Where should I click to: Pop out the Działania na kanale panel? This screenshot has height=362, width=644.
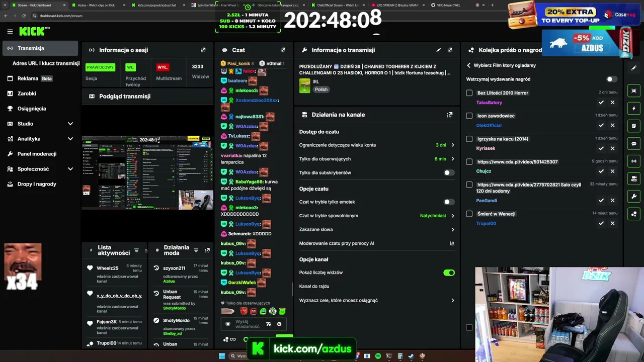click(450, 115)
